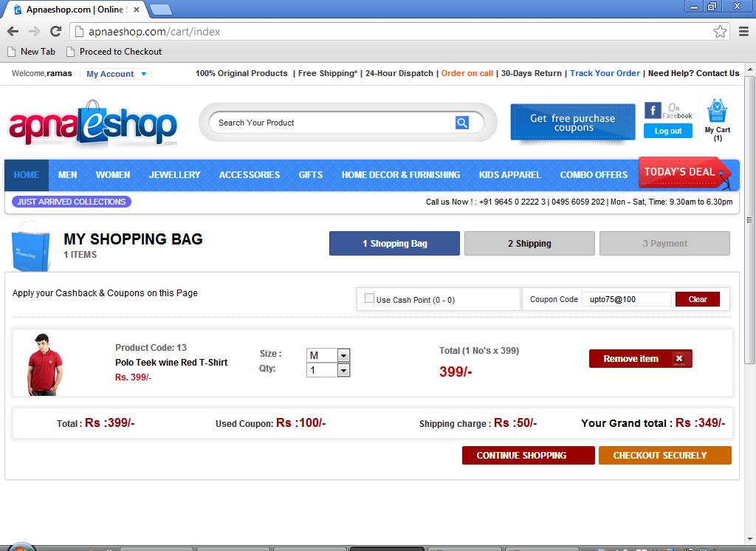This screenshot has height=551, width=756.
Task: Open the Qty dropdown showing 1
Action: click(x=329, y=370)
